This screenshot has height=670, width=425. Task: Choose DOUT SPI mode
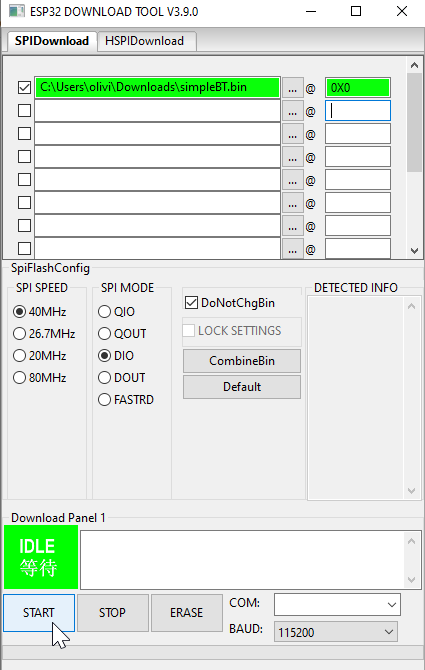pos(122,378)
